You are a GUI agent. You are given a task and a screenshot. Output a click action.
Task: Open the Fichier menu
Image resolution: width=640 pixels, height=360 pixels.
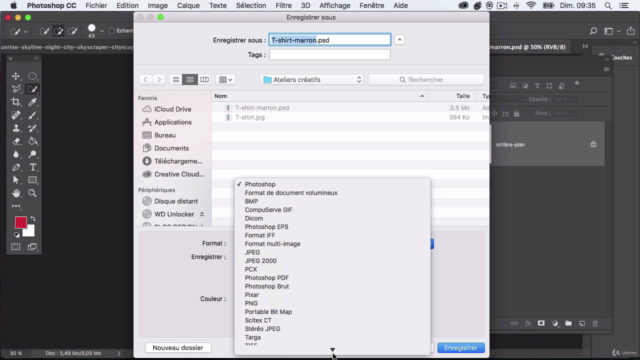tap(96, 5)
